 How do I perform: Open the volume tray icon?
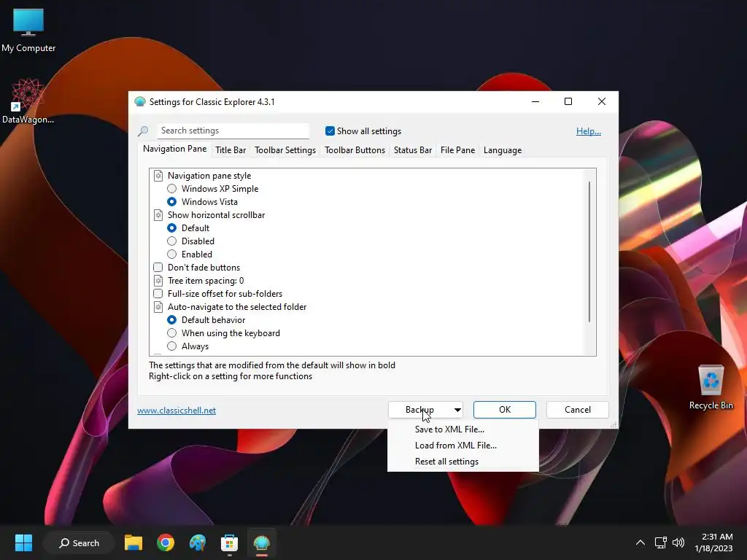coord(678,542)
